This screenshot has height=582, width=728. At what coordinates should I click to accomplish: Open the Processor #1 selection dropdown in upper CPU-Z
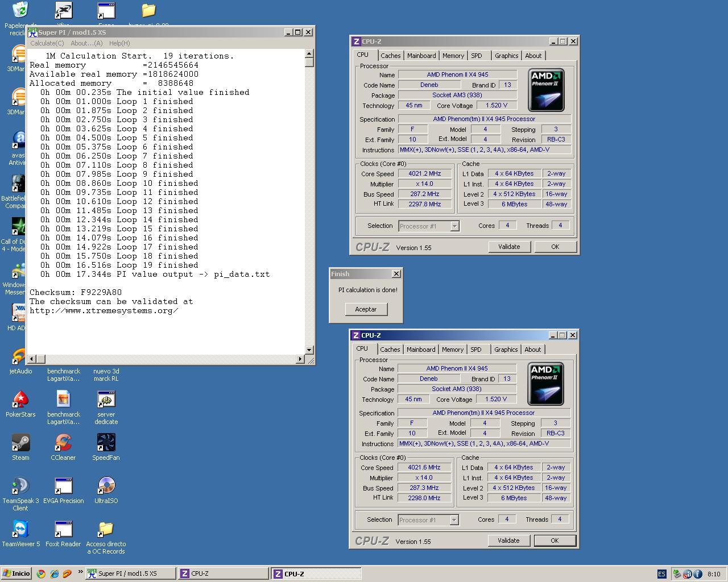coord(429,226)
